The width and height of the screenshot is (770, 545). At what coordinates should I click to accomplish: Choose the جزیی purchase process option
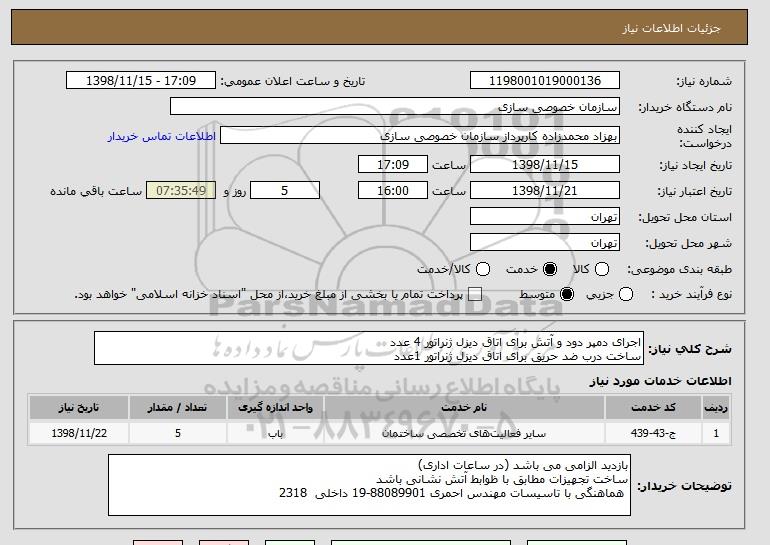[626, 295]
